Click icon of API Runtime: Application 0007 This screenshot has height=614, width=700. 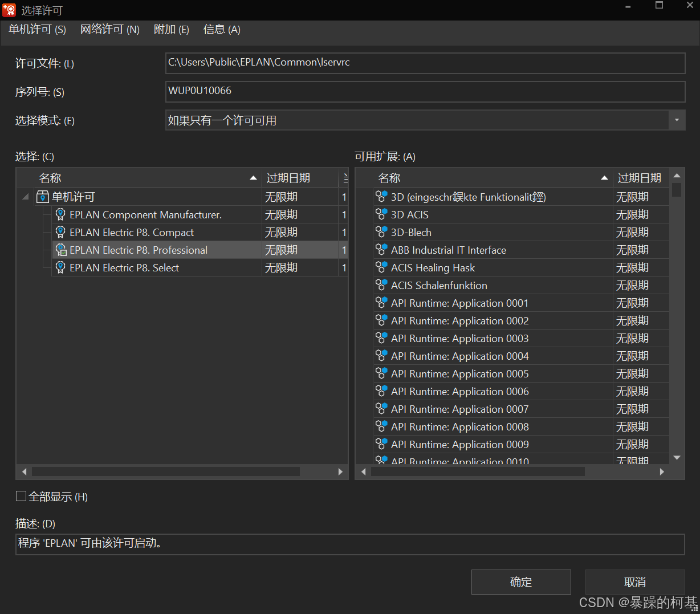(x=381, y=409)
